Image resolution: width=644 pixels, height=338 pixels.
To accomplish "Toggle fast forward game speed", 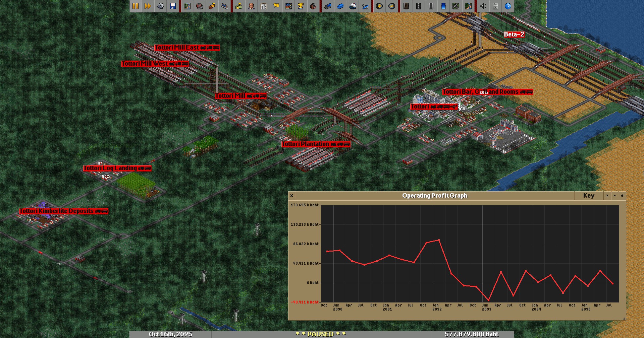I will (148, 6).
